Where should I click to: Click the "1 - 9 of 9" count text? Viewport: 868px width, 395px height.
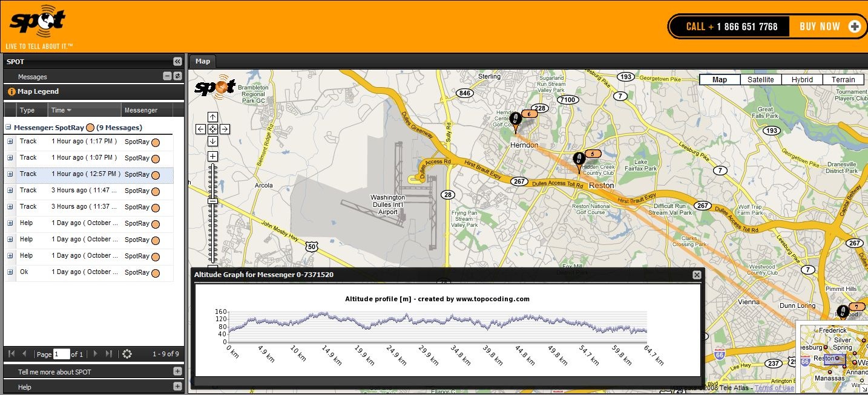[165, 354]
